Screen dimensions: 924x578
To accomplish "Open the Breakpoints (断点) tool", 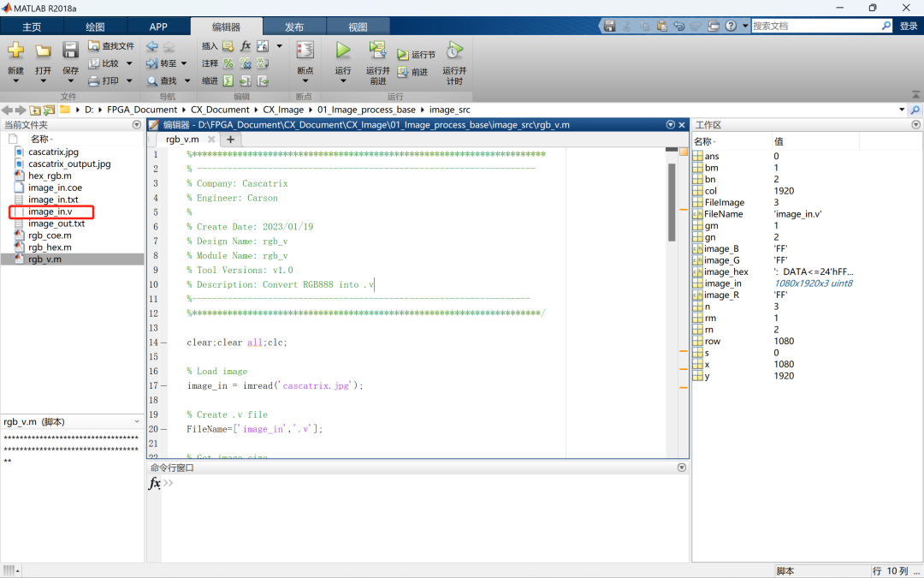I will coord(305,51).
